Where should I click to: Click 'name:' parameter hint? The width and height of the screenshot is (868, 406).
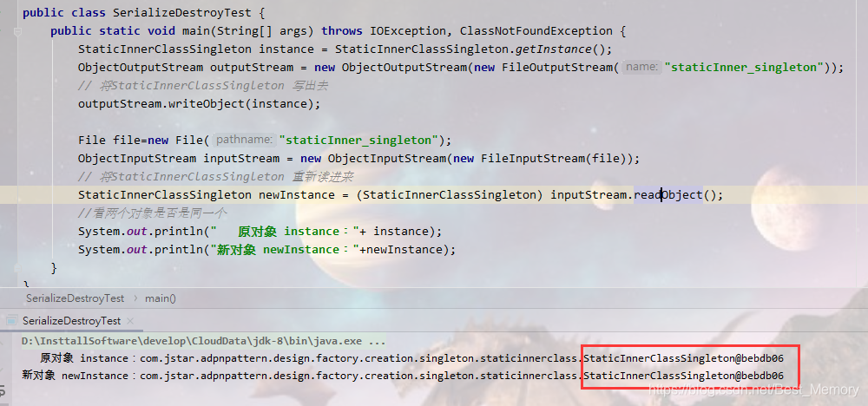coord(641,68)
